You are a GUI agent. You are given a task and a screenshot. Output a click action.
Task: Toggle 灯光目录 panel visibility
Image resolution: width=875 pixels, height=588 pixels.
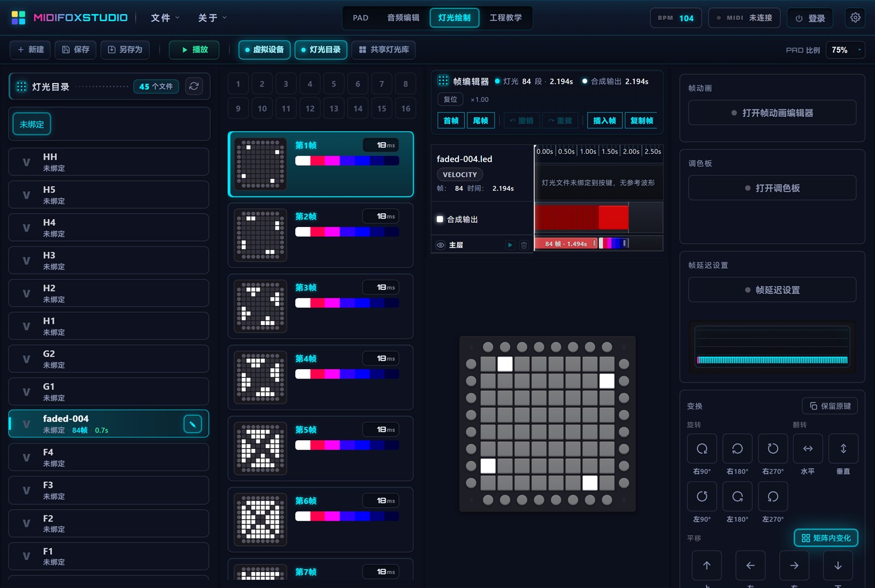[320, 49]
